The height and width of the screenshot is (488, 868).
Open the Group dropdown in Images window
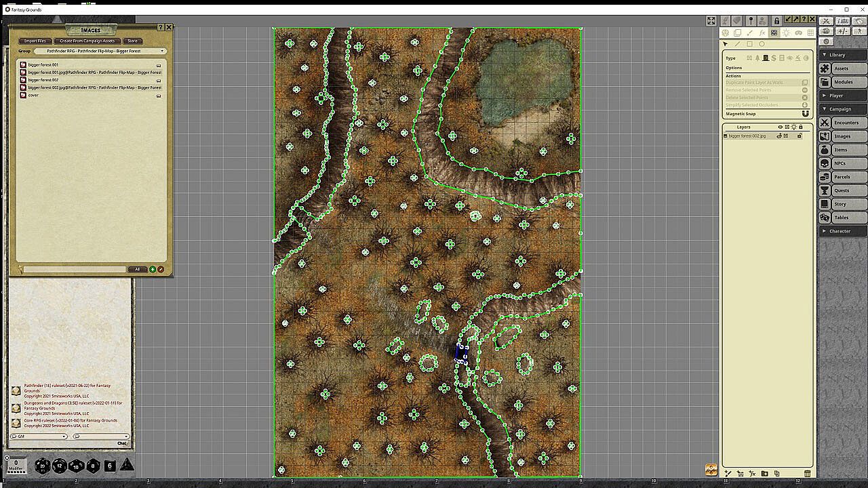tap(100, 51)
